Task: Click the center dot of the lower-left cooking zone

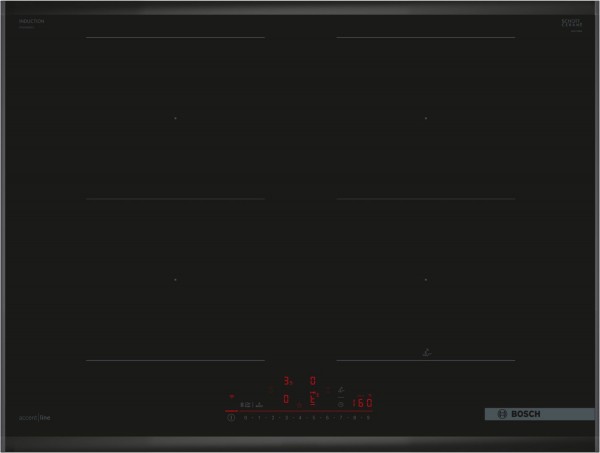Action: click(x=175, y=280)
